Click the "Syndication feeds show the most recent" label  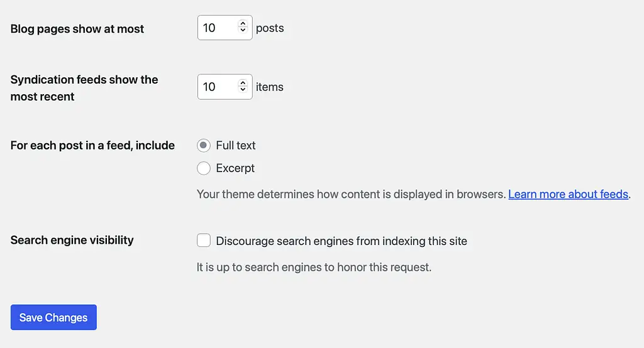click(84, 88)
